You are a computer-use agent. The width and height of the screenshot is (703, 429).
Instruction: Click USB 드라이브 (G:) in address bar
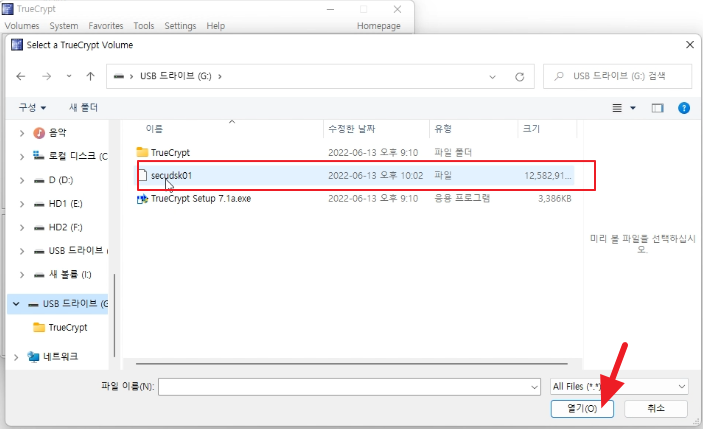click(x=176, y=76)
